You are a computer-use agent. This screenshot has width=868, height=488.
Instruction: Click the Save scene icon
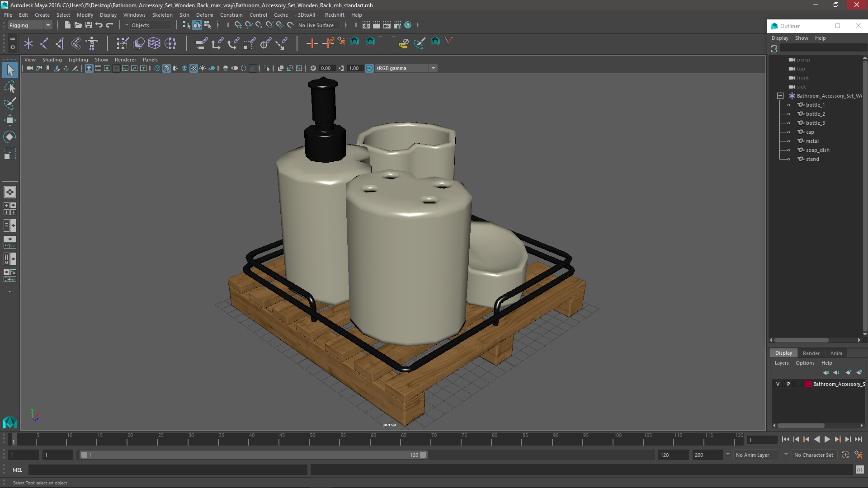[x=89, y=25]
